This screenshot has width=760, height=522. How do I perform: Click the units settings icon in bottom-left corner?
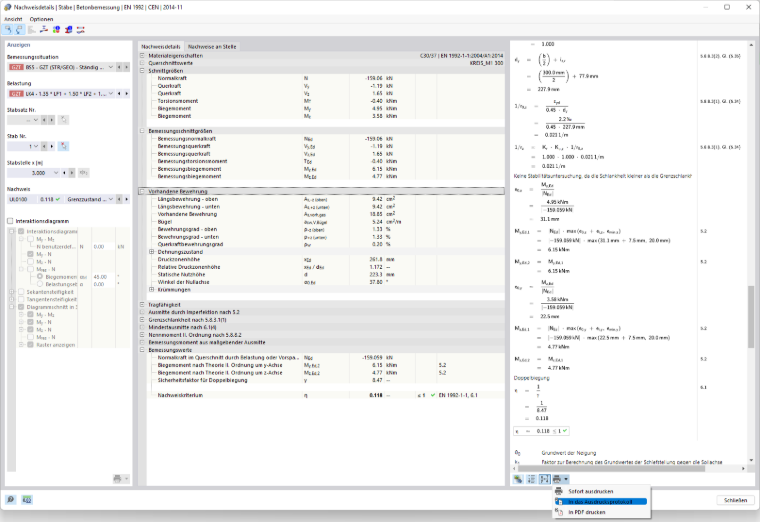27,499
